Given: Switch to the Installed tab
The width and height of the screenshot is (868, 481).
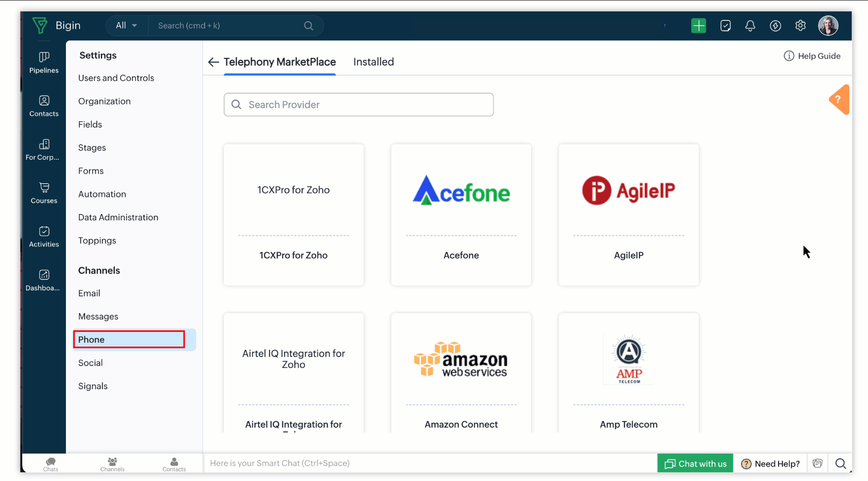Looking at the screenshot, I should tap(373, 62).
